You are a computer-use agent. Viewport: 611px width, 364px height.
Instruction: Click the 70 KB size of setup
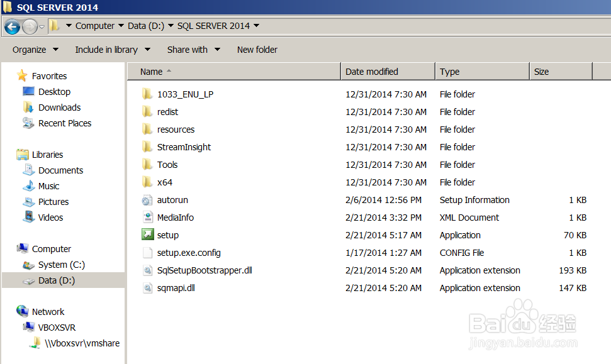(575, 234)
